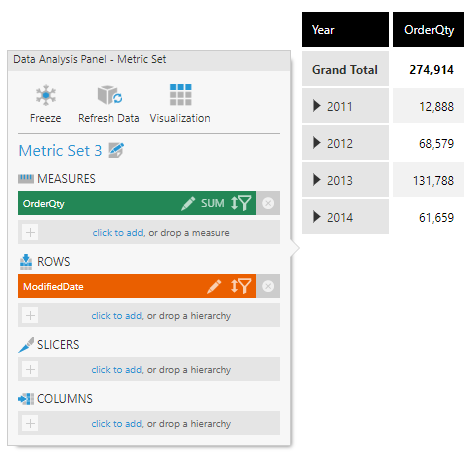Edit ModifiedDate hierarchy with pencil icon
Screen dimensions: 475x459
pyautogui.click(x=214, y=286)
